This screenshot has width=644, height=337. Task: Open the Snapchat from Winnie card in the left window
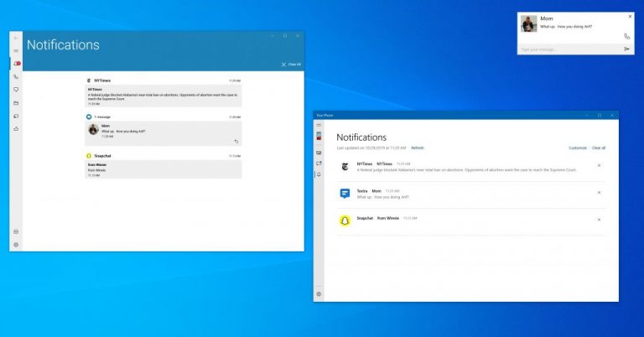[x=163, y=169]
